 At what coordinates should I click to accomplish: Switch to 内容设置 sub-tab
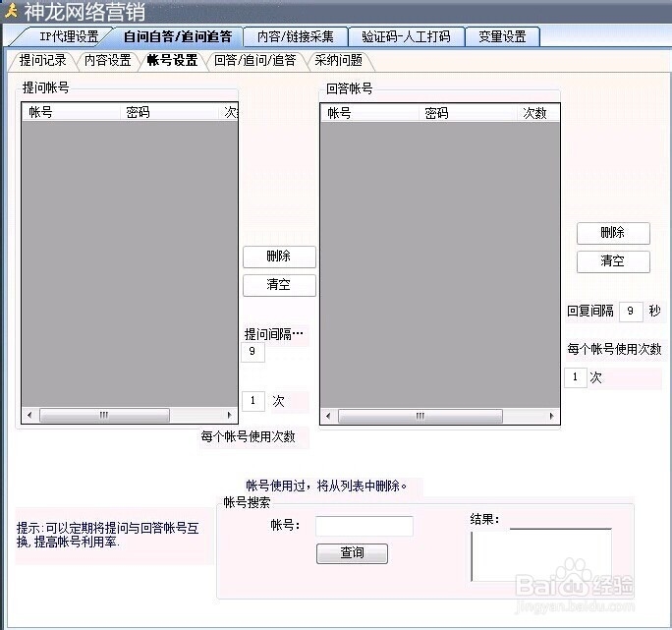click(107, 61)
